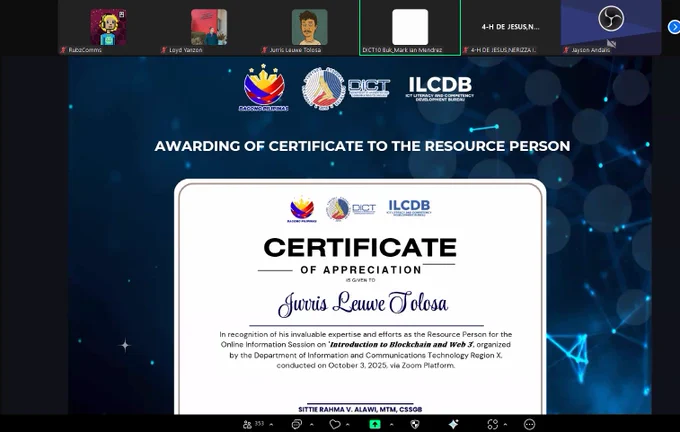The image size is (680, 432).
Task: Click the green Share Screen button
Action: pos(375,424)
